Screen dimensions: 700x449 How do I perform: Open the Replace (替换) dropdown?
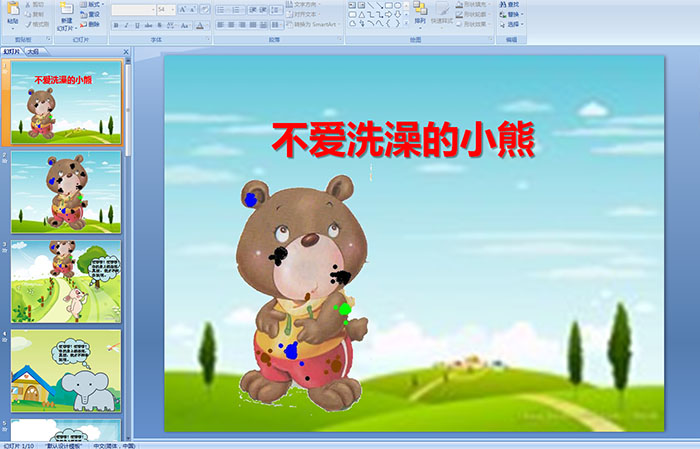512,14
